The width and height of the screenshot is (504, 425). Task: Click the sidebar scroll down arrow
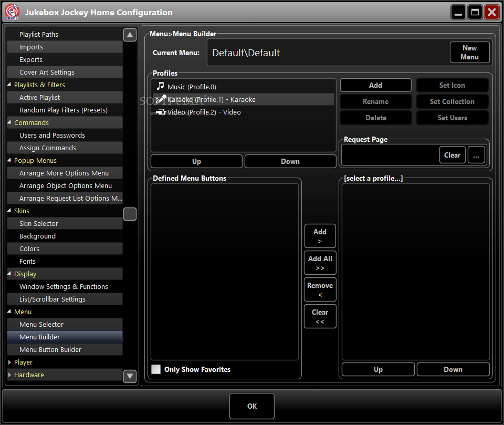(x=130, y=376)
